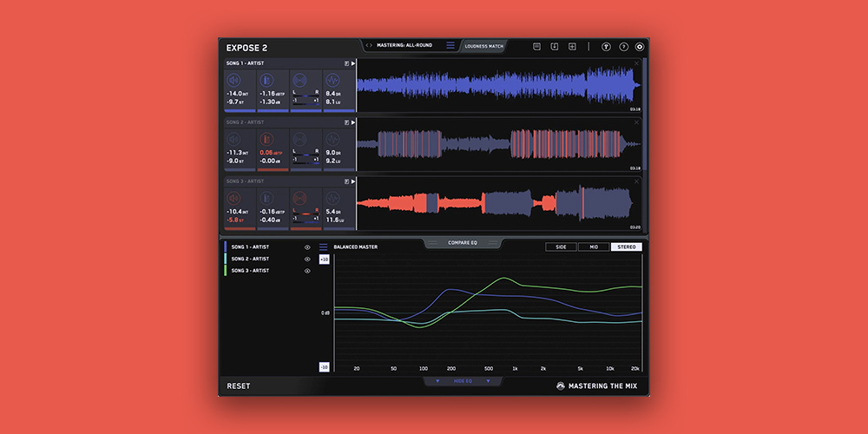Click the Song 1 loudness speaker icon
Viewport: 868px width, 434px height.
tap(233, 80)
